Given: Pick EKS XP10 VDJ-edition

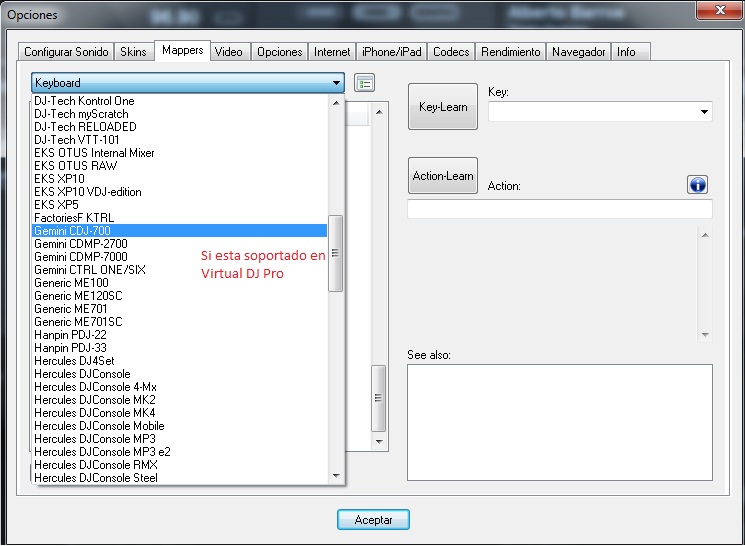Looking at the screenshot, I should 180,192.
